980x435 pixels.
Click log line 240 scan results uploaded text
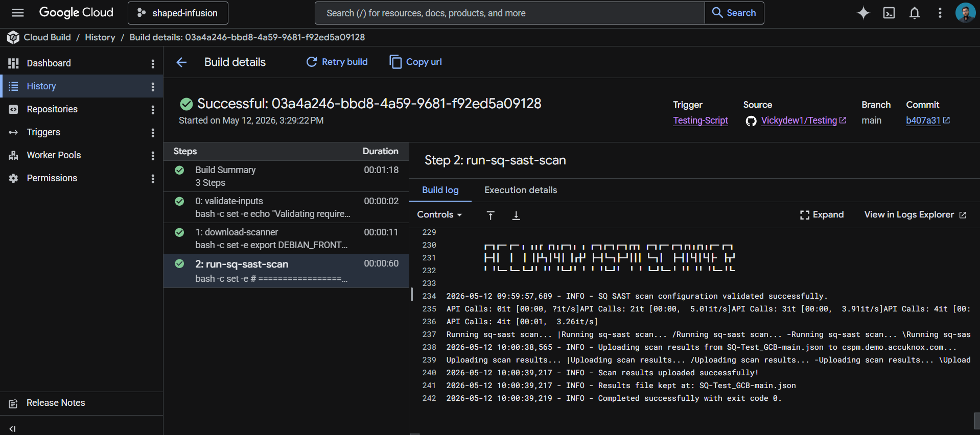click(602, 373)
